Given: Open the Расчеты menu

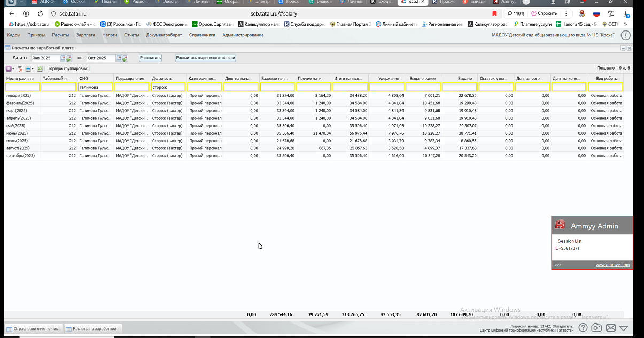Looking at the screenshot, I should (x=60, y=35).
